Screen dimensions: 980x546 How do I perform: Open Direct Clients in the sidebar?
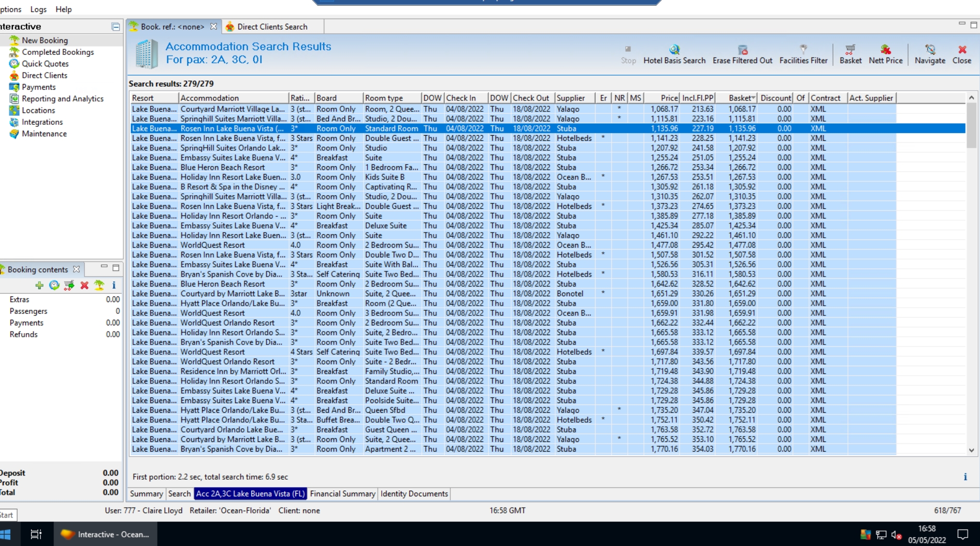45,75
